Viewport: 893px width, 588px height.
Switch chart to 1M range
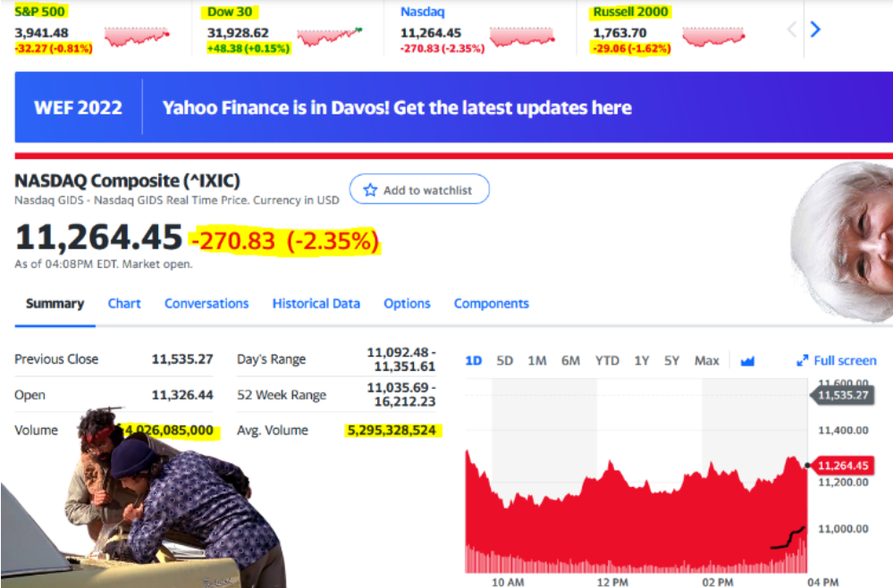pos(537,361)
